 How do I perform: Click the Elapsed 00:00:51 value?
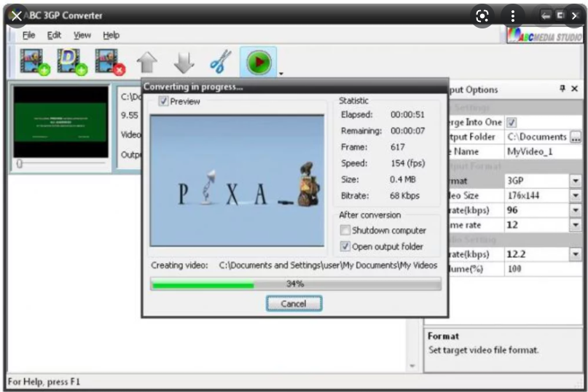(407, 114)
